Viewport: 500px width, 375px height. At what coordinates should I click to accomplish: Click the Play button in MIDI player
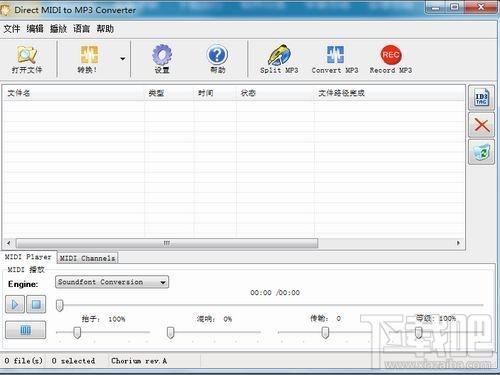pos(15,304)
